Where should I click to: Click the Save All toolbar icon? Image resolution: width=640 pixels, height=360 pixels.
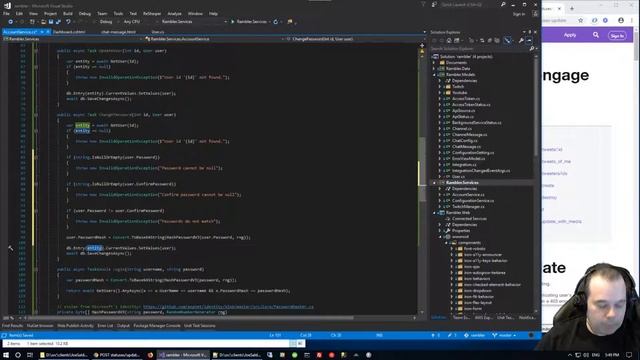[58, 22]
